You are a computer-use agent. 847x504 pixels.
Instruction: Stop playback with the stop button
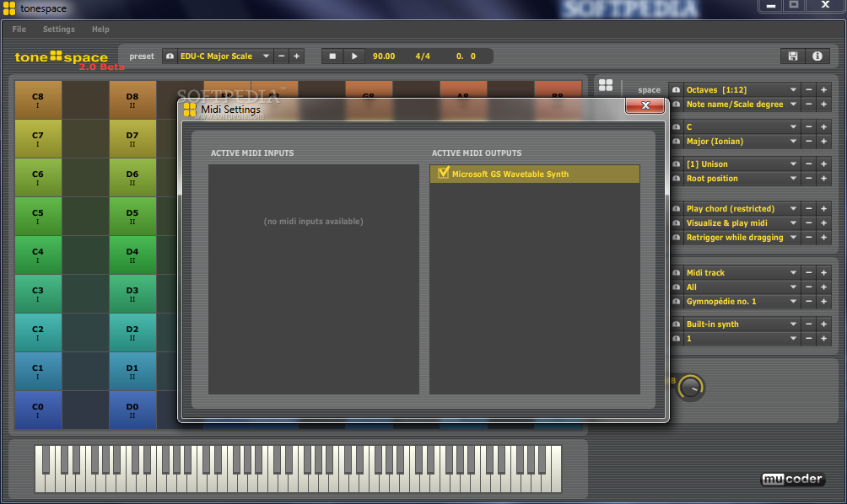[x=332, y=56]
